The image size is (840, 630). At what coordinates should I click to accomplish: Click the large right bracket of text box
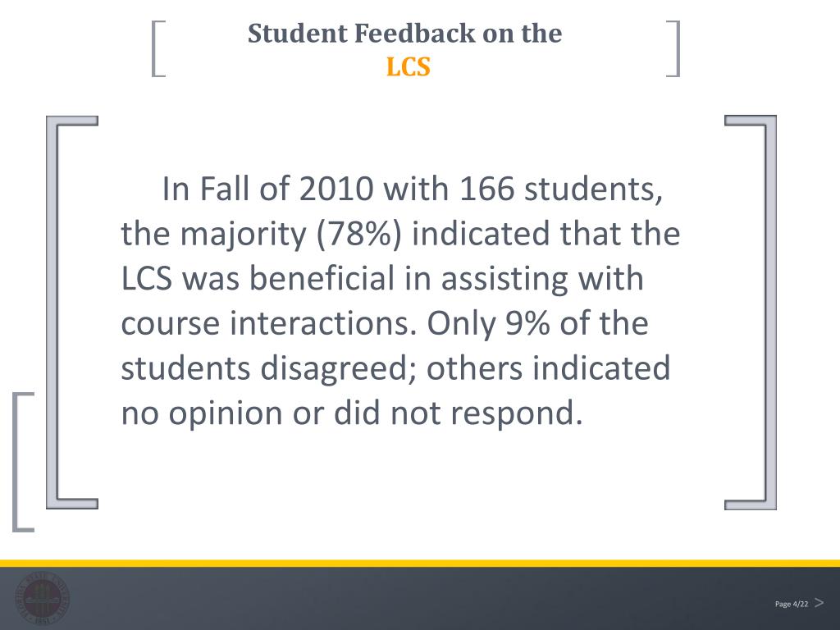750,312
